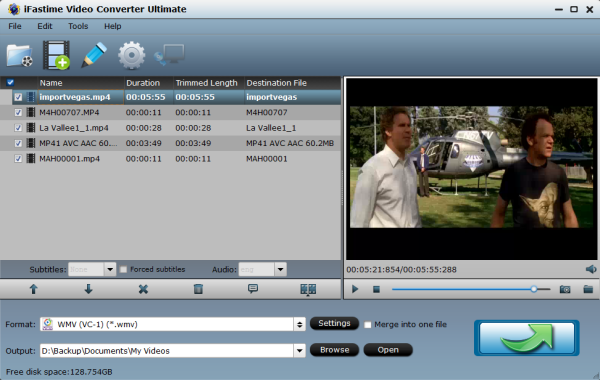Click the Output path text field
Screen dimensions: 600x380
pos(166,351)
